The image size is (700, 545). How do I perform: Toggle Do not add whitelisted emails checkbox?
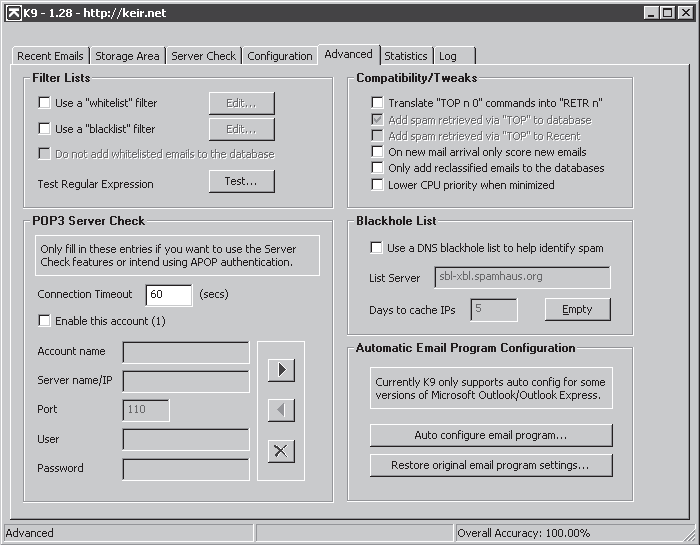(44, 154)
